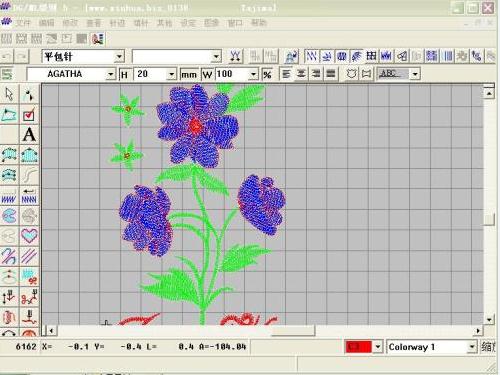Image resolution: width=500 pixels, height=375 pixels.
Task: Click the zigzag stitch tool in left toolbox
Action: pyautogui.click(x=9, y=196)
